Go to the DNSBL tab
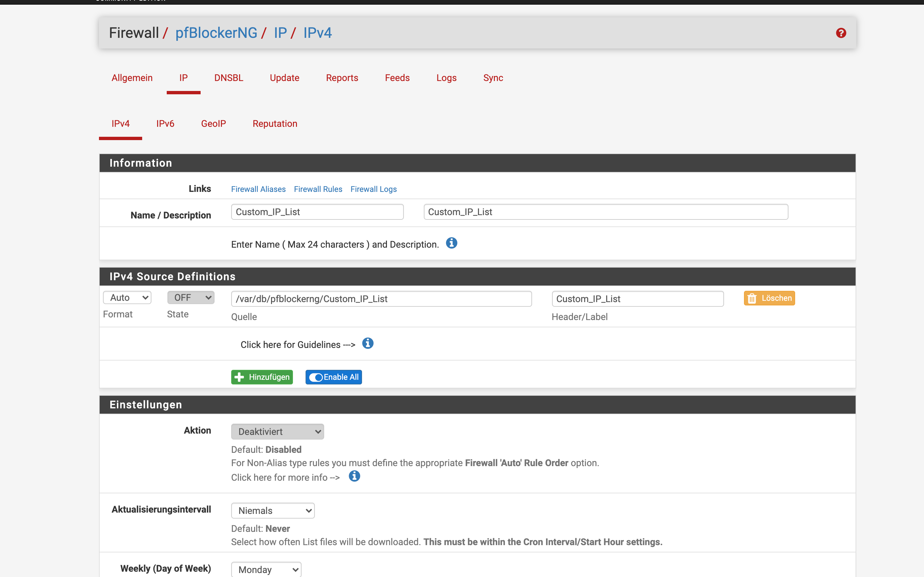 [x=229, y=78]
